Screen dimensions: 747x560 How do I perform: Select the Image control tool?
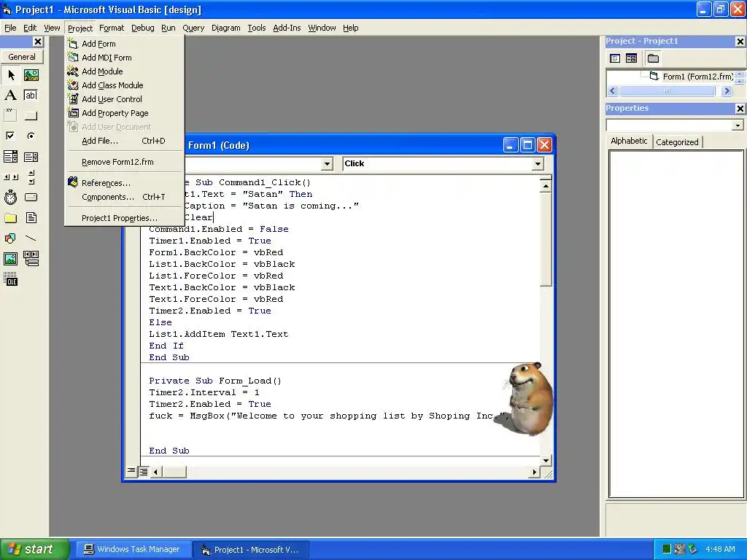[11, 259]
